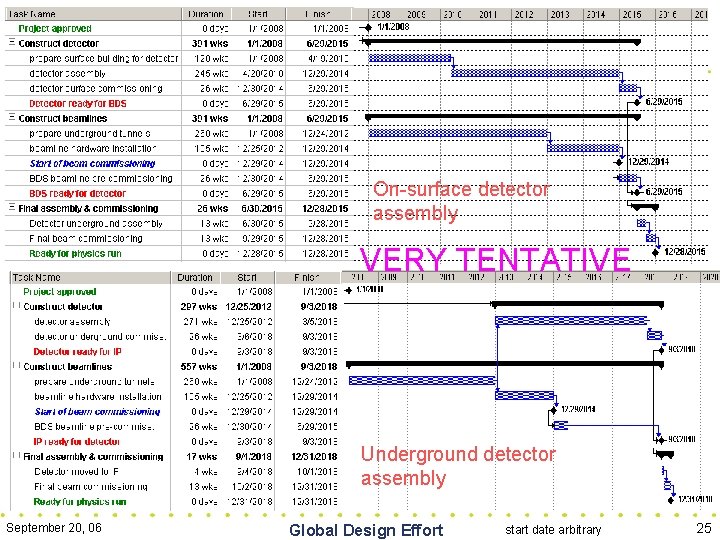
Task: Click the Task Name column header in the lower table
Action: [x=90, y=277]
